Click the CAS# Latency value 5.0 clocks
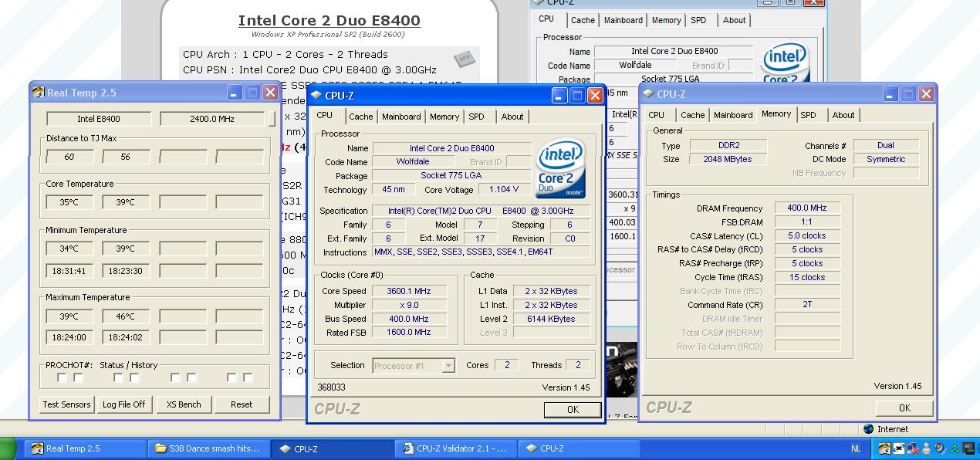Image resolution: width=980 pixels, height=460 pixels. (x=807, y=236)
